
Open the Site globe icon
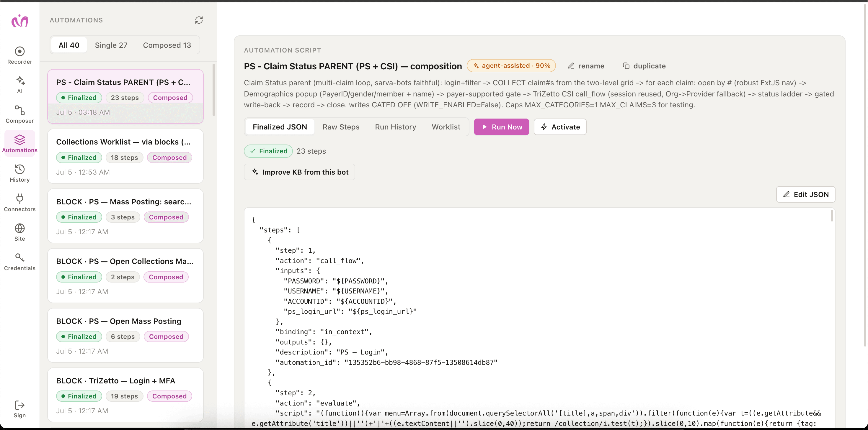tap(19, 232)
